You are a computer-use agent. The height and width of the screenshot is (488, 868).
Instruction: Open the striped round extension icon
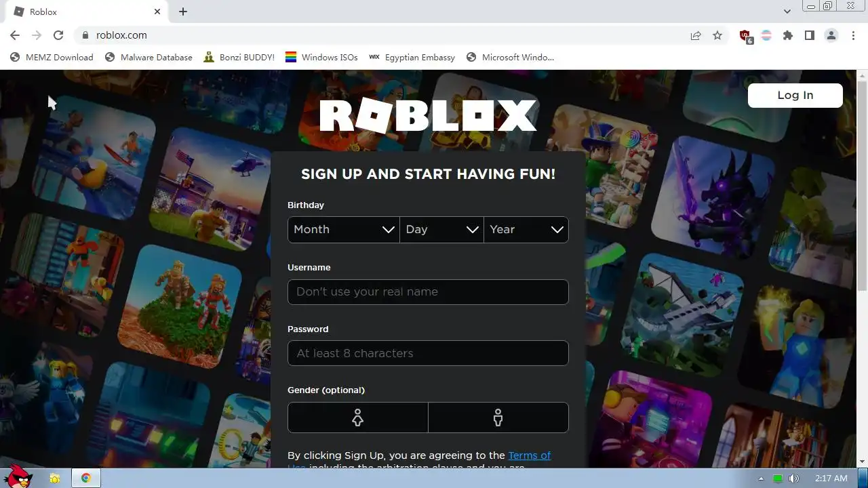click(766, 35)
